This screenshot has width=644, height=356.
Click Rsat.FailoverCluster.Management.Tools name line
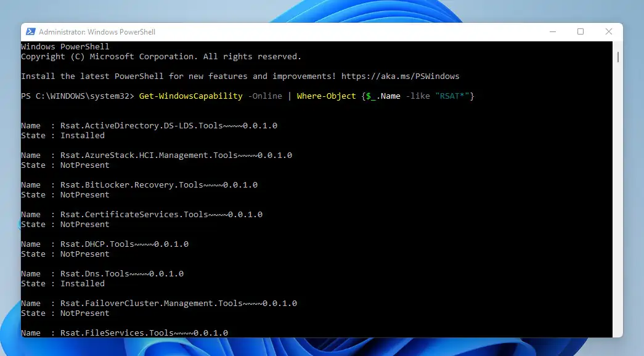[x=159, y=303]
